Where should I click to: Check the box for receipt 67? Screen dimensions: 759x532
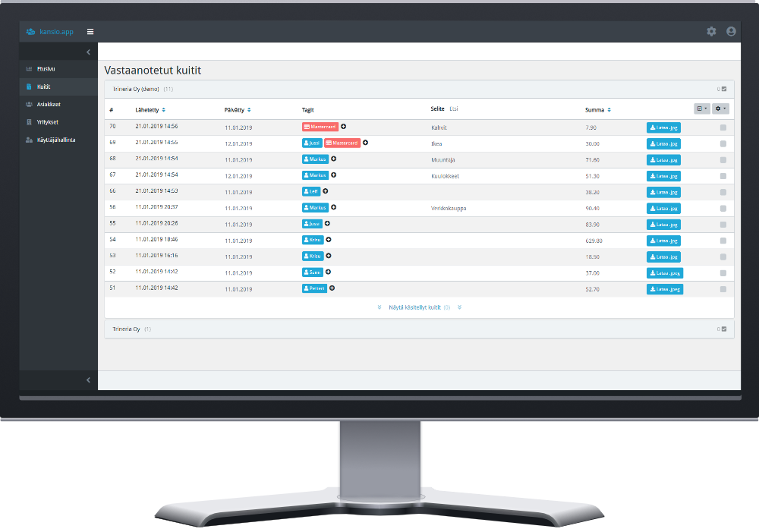[x=723, y=176]
